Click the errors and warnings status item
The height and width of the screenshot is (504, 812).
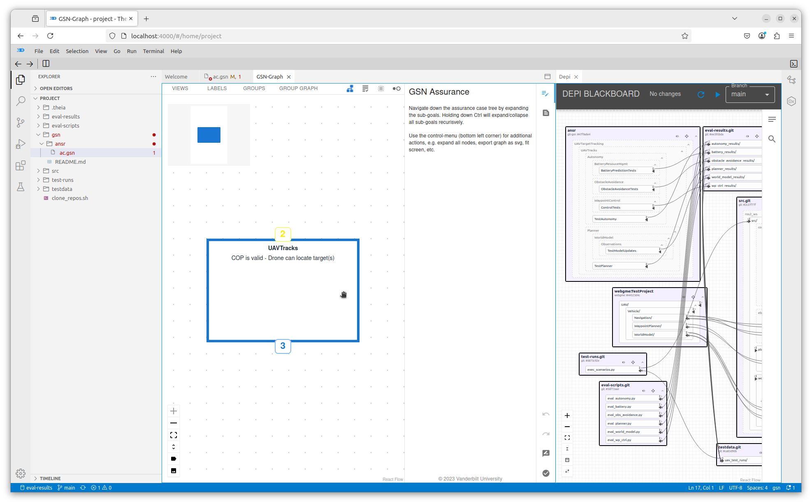(x=101, y=488)
